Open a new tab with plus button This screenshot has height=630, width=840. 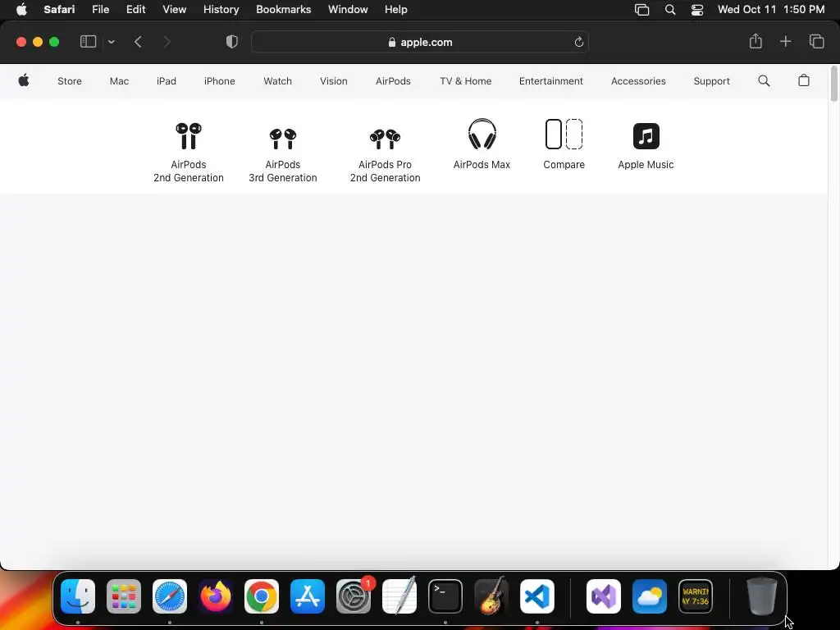[785, 41]
